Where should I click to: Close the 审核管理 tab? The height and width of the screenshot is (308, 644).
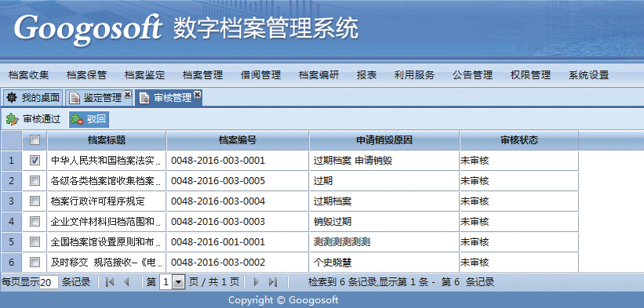198,95
